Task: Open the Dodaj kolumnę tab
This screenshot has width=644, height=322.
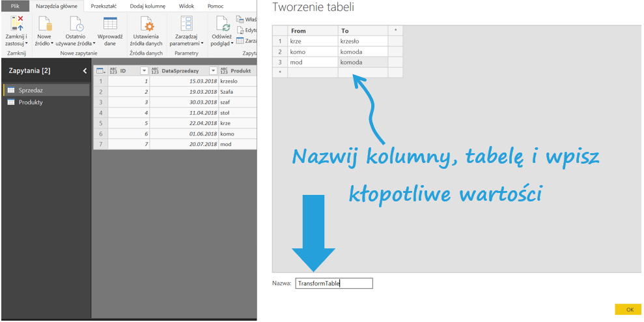Action: [x=147, y=6]
